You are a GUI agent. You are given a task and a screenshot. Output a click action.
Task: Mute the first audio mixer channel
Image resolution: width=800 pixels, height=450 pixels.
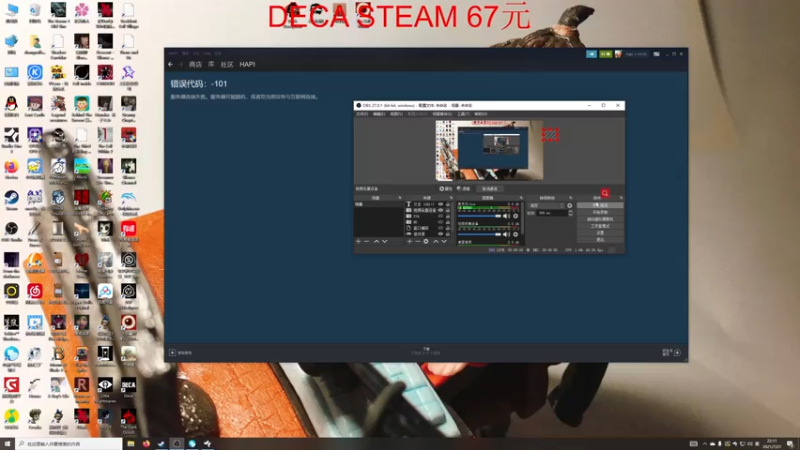click(x=507, y=216)
